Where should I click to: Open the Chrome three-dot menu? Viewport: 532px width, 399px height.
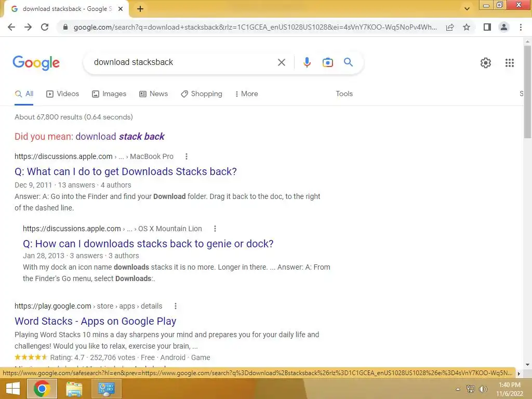tap(521, 27)
